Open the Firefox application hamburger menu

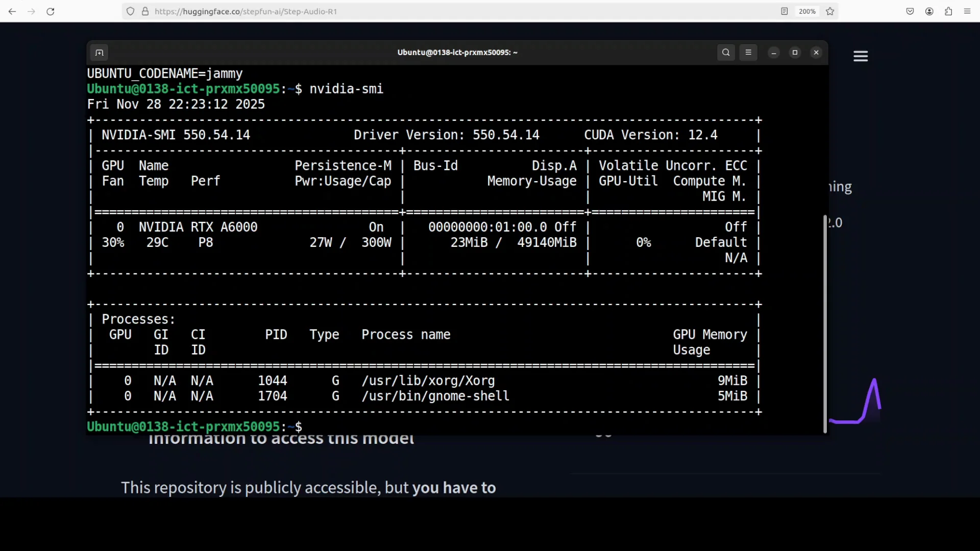click(x=967, y=11)
